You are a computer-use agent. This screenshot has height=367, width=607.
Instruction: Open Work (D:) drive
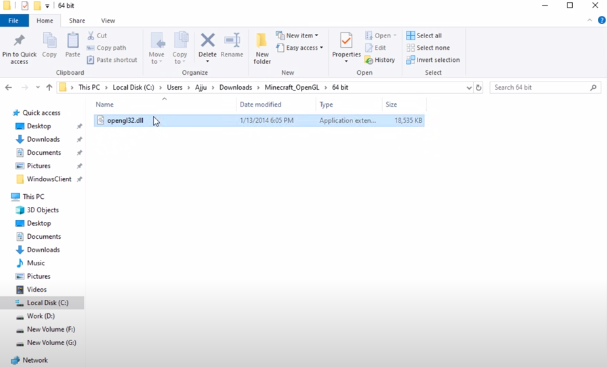pyautogui.click(x=41, y=316)
